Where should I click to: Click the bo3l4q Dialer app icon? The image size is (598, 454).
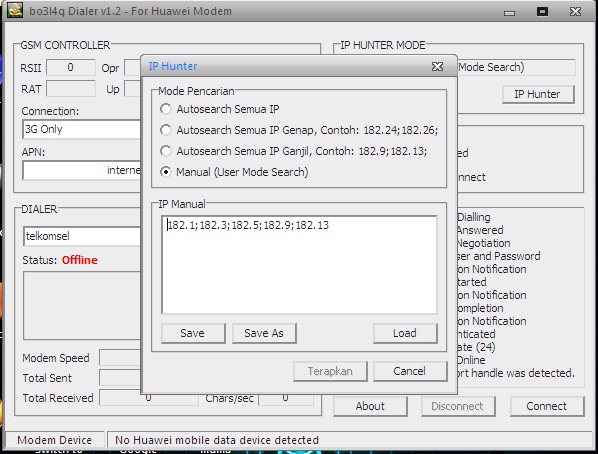(x=15, y=11)
